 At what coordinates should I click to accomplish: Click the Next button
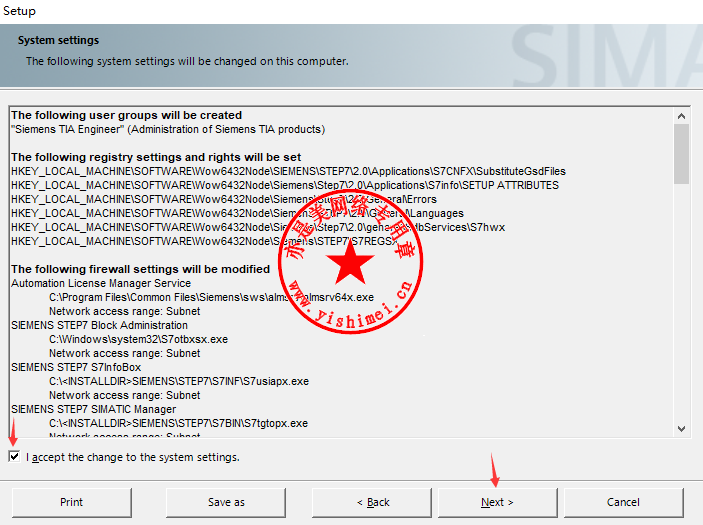pos(497,502)
